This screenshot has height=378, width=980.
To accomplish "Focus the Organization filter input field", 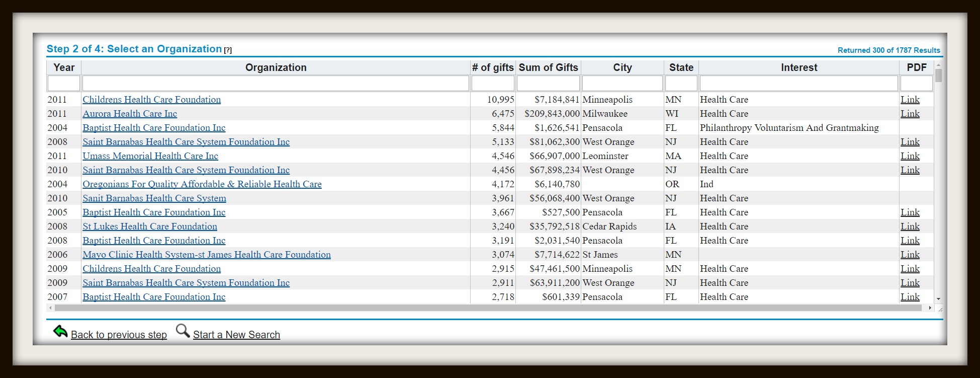I will 276,83.
